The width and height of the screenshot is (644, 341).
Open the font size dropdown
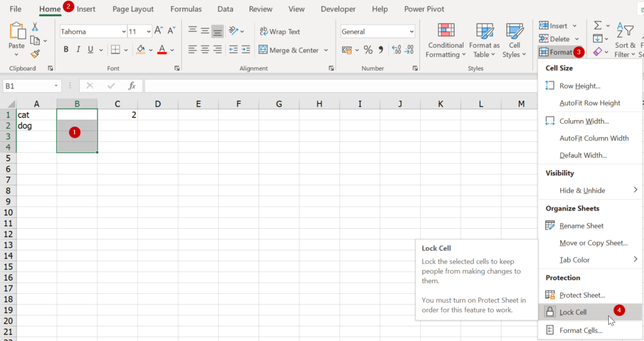click(x=148, y=31)
